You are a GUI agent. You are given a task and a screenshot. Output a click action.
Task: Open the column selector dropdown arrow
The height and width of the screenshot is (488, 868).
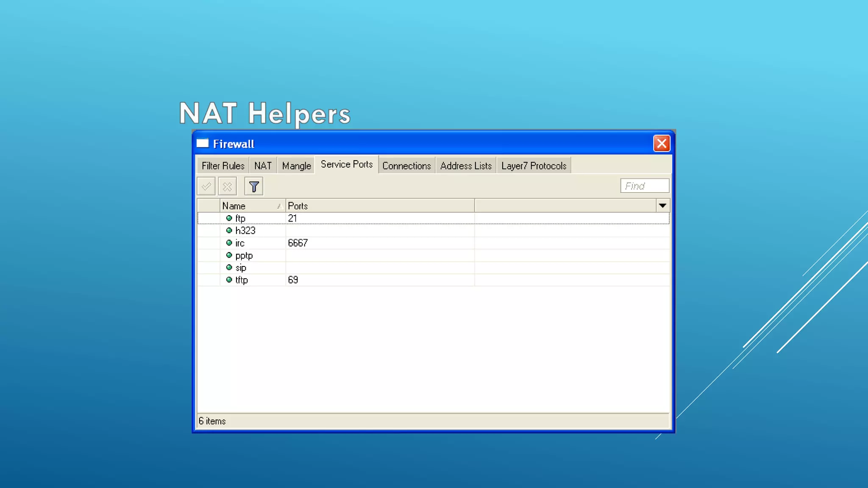click(662, 206)
